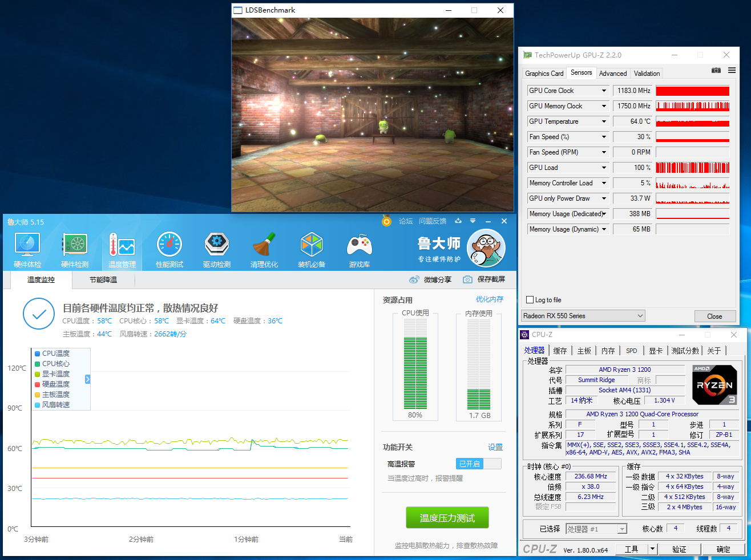This screenshot has height=560, width=751.
Task: Open GPU Memory Clock sensor dropdown
Action: 604,106
